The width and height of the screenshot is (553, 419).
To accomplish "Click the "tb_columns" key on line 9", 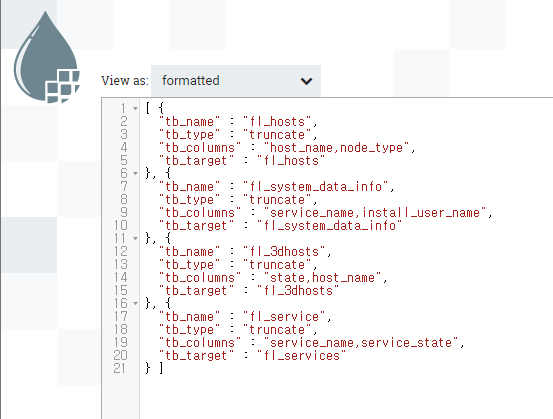I will (200, 213).
